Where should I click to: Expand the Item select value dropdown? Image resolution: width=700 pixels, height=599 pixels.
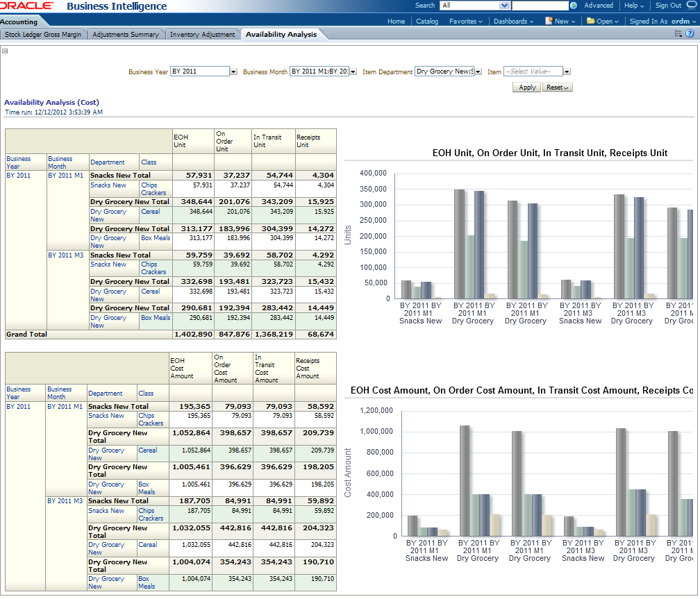click(567, 71)
